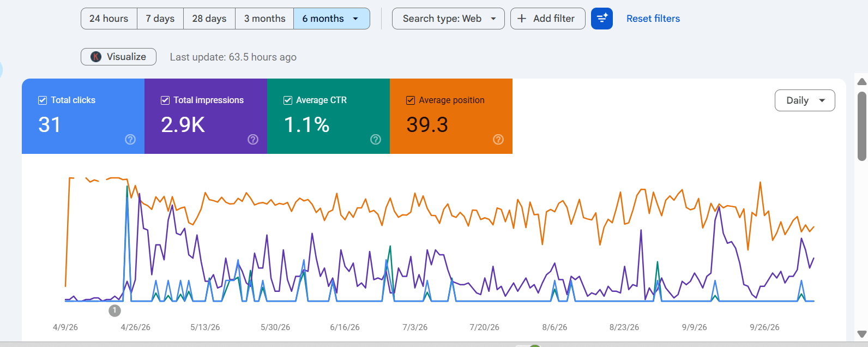This screenshot has width=868, height=347.
Task: Uncheck the Average position checkbox
Action: pyautogui.click(x=411, y=100)
